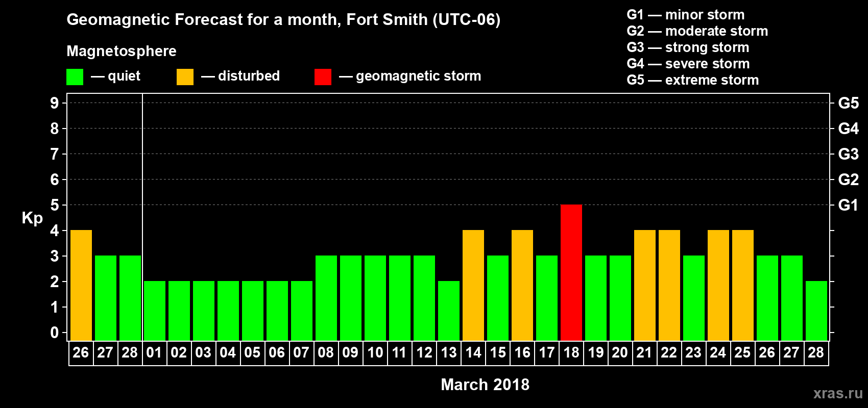Click the green bar for March 20
The width and height of the screenshot is (868, 408).
pyautogui.click(x=620, y=298)
